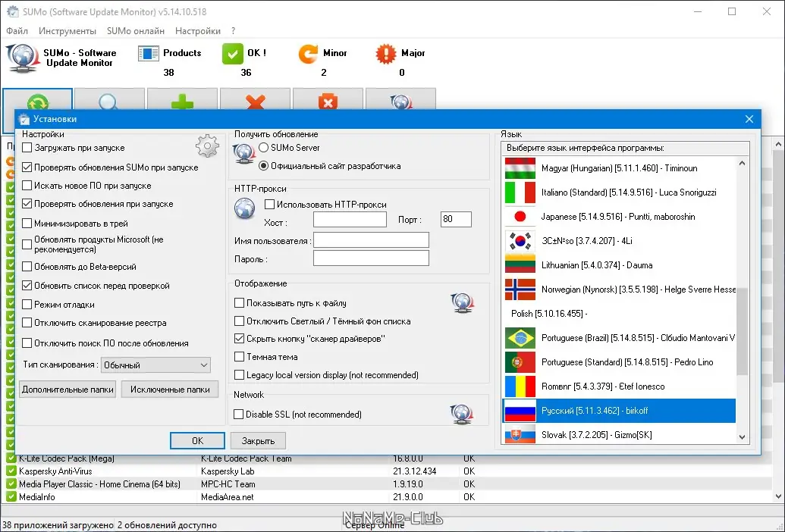Click the green check icon beside Kaspersky Anti-Virus
This screenshot has width=785, height=532.
[11, 471]
